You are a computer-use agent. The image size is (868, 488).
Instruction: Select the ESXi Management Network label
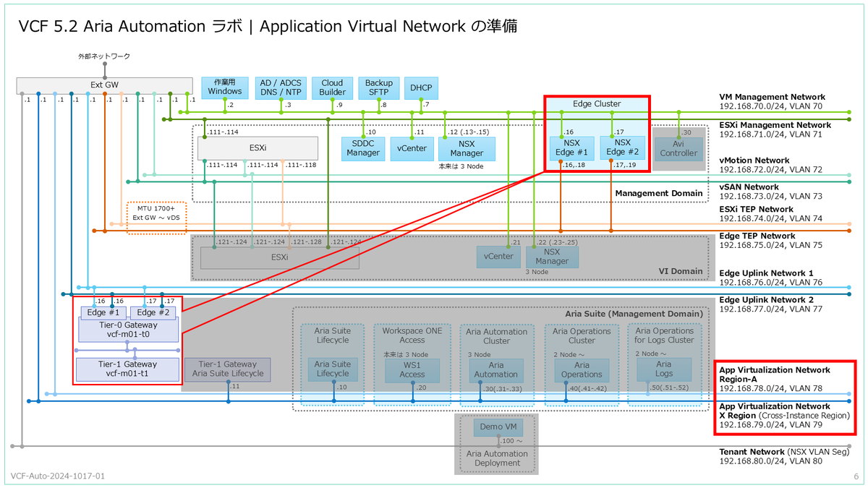(x=775, y=125)
